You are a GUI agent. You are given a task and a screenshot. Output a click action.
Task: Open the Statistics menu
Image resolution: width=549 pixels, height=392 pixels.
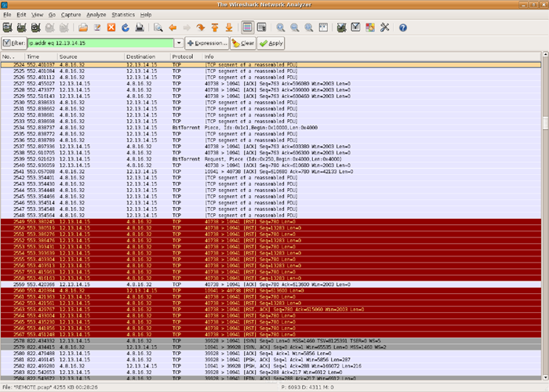tap(122, 15)
